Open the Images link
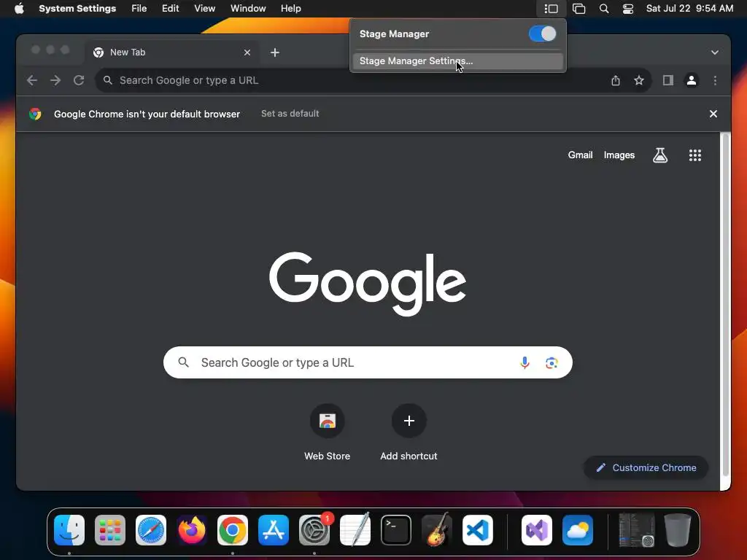747x560 pixels. click(x=619, y=155)
